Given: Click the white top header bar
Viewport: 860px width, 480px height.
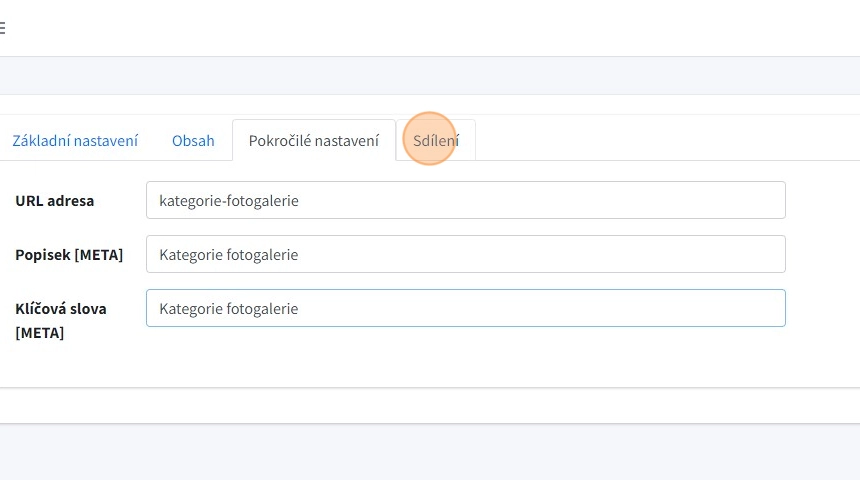Looking at the screenshot, I should point(430,28).
